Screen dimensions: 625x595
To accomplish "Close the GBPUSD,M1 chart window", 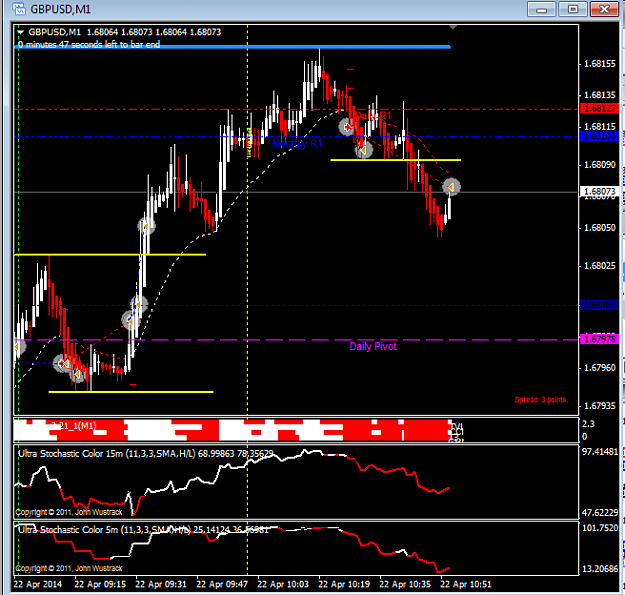I will click(604, 9).
